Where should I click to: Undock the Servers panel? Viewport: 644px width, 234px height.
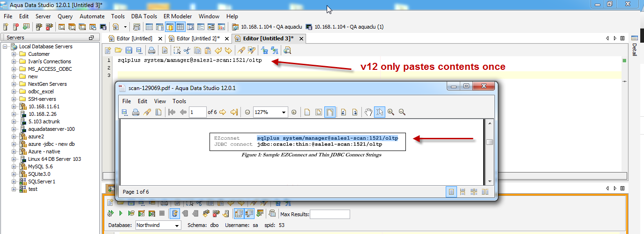coord(91,38)
